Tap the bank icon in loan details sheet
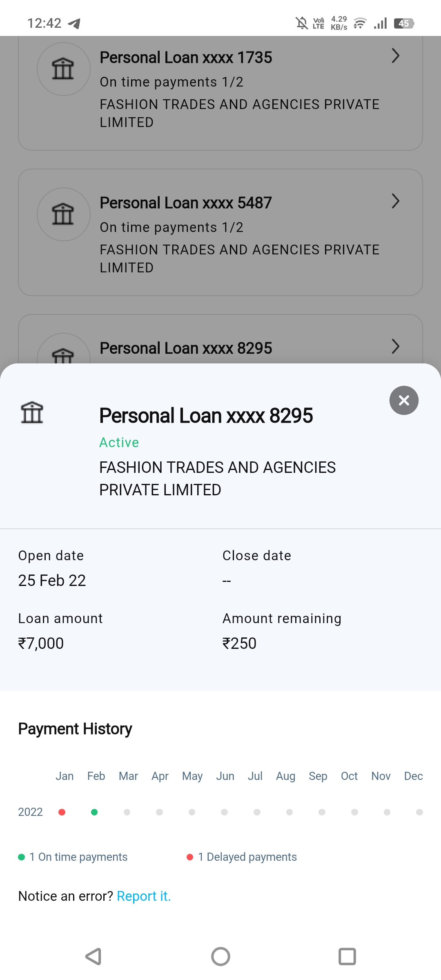Image resolution: width=441 pixels, height=980 pixels. 32,412
